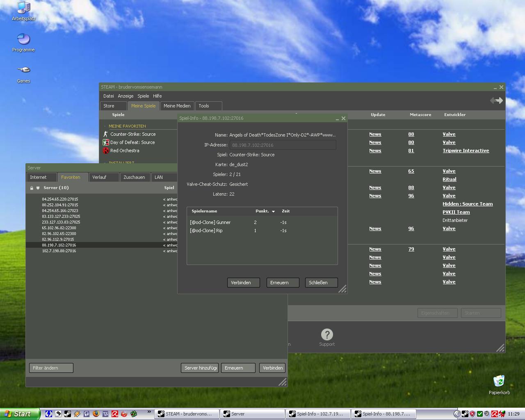Image resolution: width=525 pixels, height=420 pixels.
Task: Launch Firefox from quick launch
Action: (96, 413)
